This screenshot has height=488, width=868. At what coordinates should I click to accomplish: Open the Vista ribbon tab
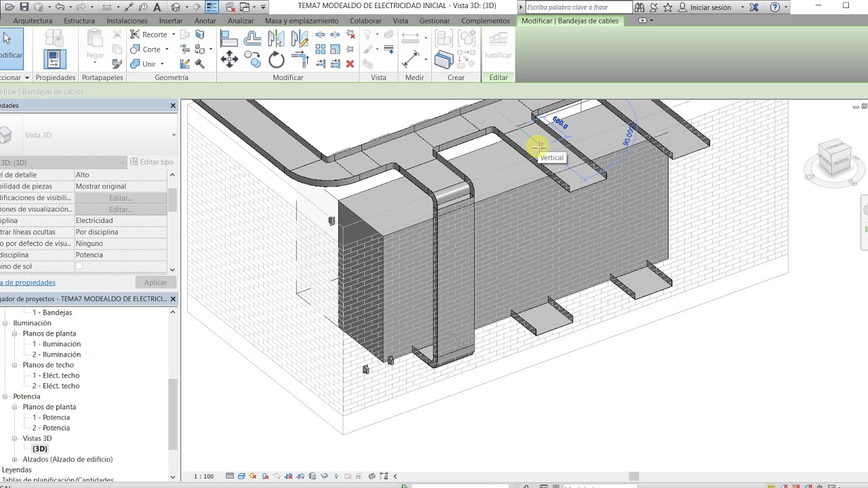point(400,21)
